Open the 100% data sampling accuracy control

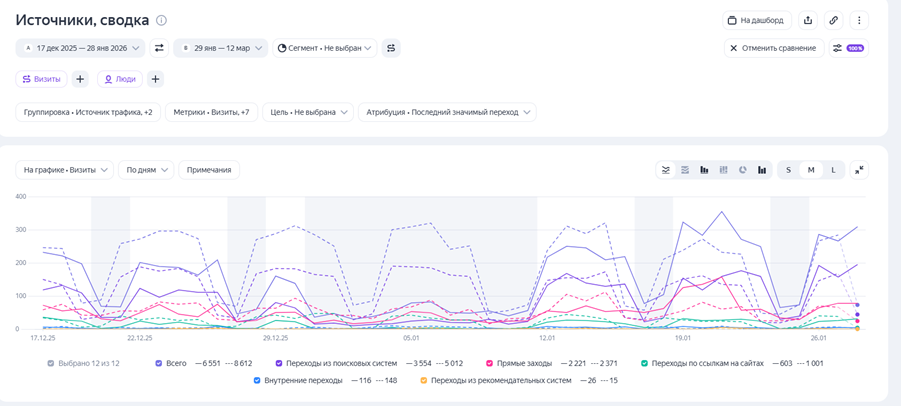click(848, 48)
